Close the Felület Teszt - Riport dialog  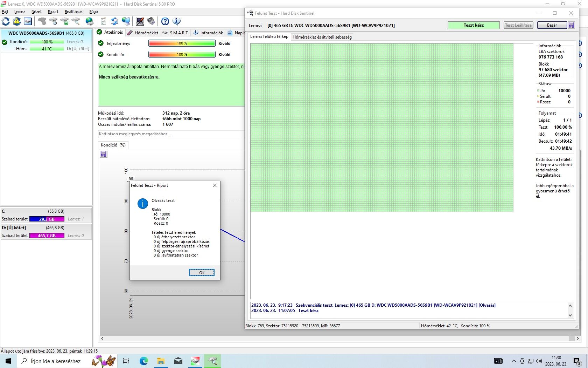[215, 185]
